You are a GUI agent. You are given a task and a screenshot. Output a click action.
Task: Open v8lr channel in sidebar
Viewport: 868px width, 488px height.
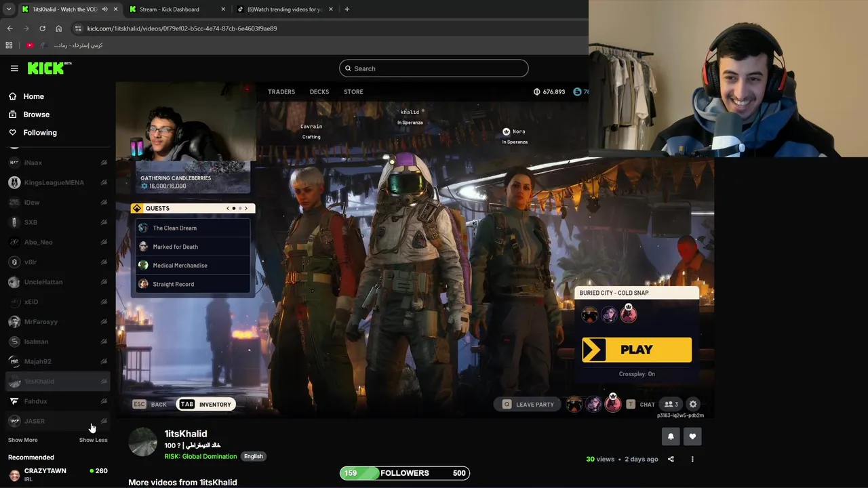click(x=58, y=262)
